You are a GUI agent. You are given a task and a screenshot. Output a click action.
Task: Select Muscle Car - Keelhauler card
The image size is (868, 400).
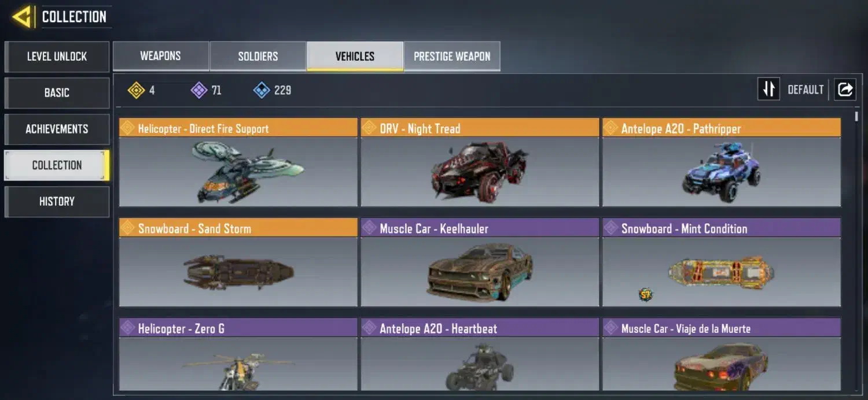pyautogui.click(x=480, y=262)
